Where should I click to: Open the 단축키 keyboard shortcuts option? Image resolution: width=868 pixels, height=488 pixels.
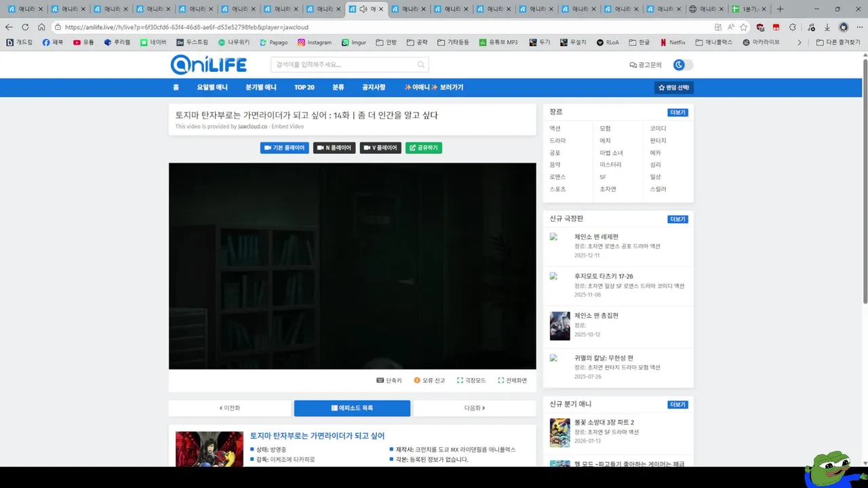click(x=389, y=380)
